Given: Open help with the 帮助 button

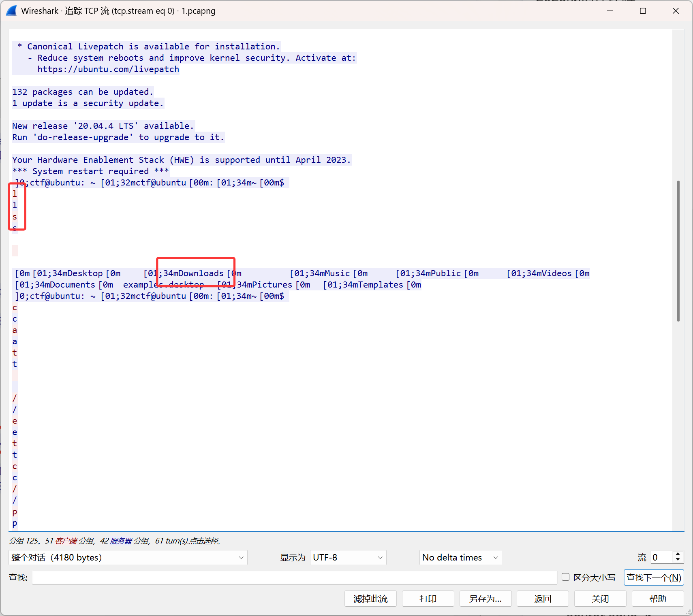Looking at the screenshot, I should click(658, 599).
